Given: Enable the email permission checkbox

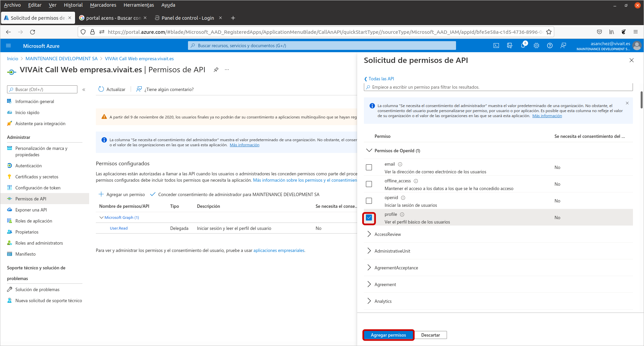Looking at the screenshot, I should (369, 167).
